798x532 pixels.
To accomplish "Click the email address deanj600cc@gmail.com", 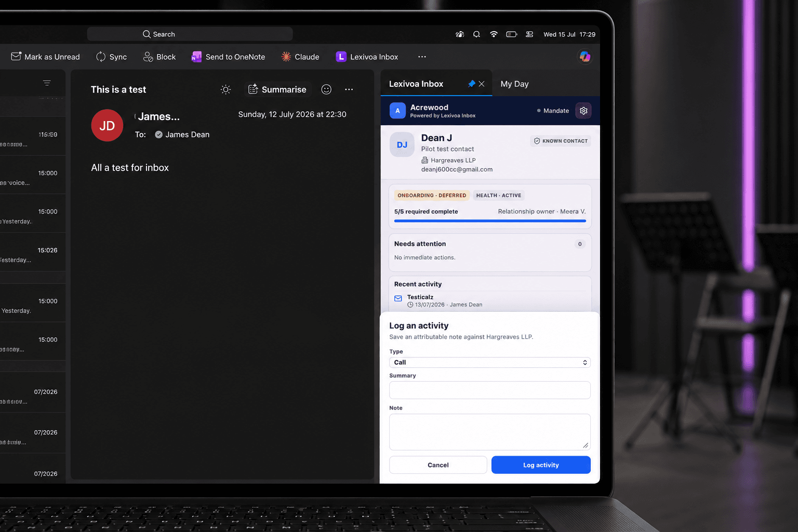I will 457,169.
